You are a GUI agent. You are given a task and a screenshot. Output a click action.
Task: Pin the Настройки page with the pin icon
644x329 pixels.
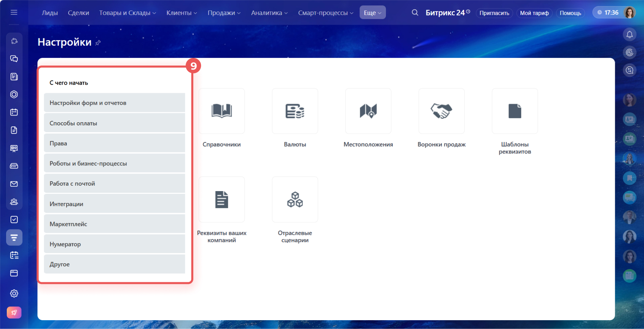(98, 43)
